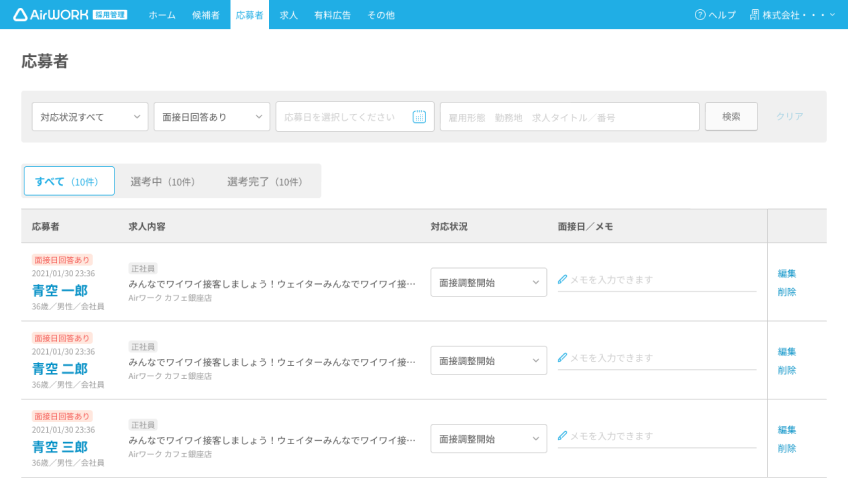Click the 面接日／メモ column header
Image resolution: width=848 pixels, height=497 pixels.
585,227
